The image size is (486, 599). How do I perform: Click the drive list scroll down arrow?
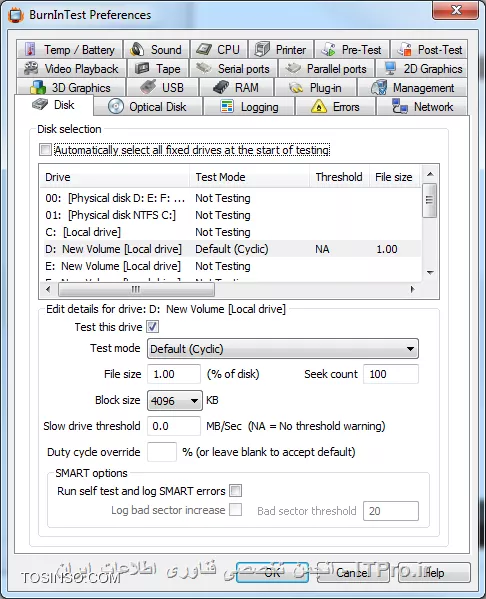pyautogui.click(x=430, y=272)
